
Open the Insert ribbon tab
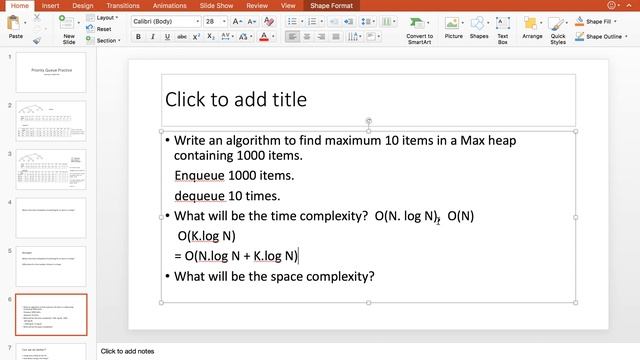click(x=50, y=6)
